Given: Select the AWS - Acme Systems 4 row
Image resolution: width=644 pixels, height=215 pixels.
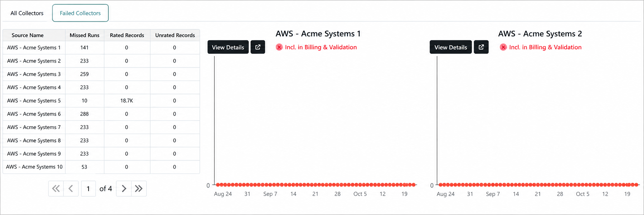Looking at the screenshot, I should [x=101, y=87].
